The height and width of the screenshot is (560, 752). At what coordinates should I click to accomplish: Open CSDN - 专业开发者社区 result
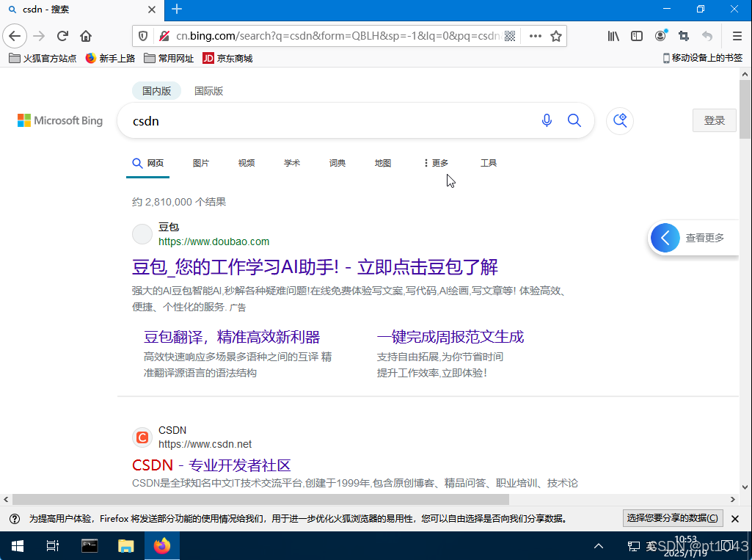click(211, 465)
